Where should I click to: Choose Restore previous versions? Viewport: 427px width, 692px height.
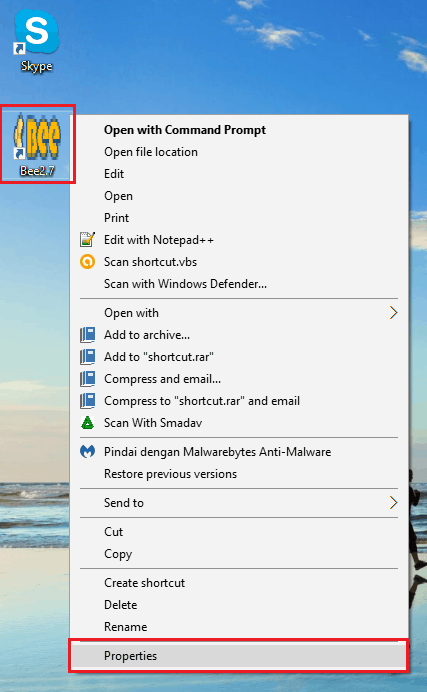170,474
